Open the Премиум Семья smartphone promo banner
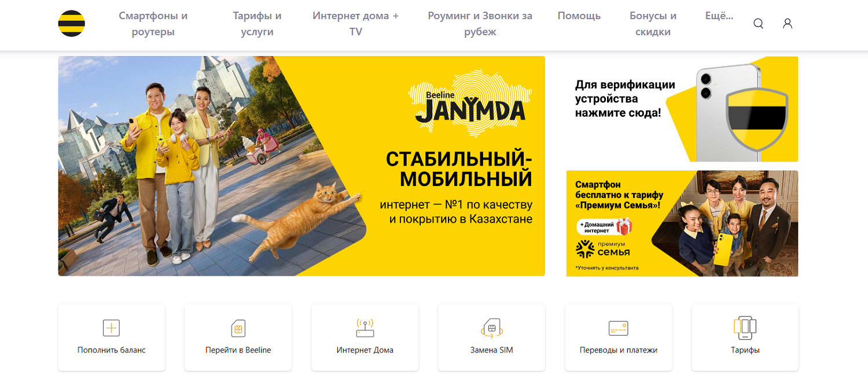 [x=682, y=224]
